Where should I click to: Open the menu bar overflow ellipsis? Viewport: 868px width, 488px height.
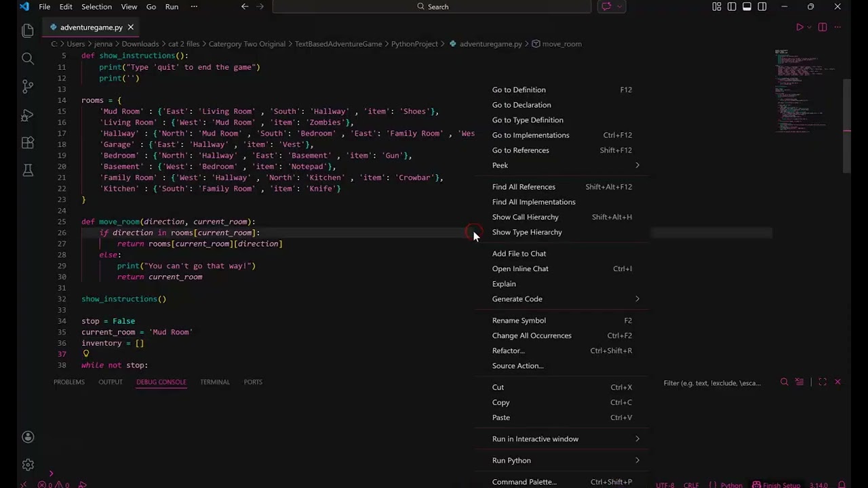[x=194, y=7]
